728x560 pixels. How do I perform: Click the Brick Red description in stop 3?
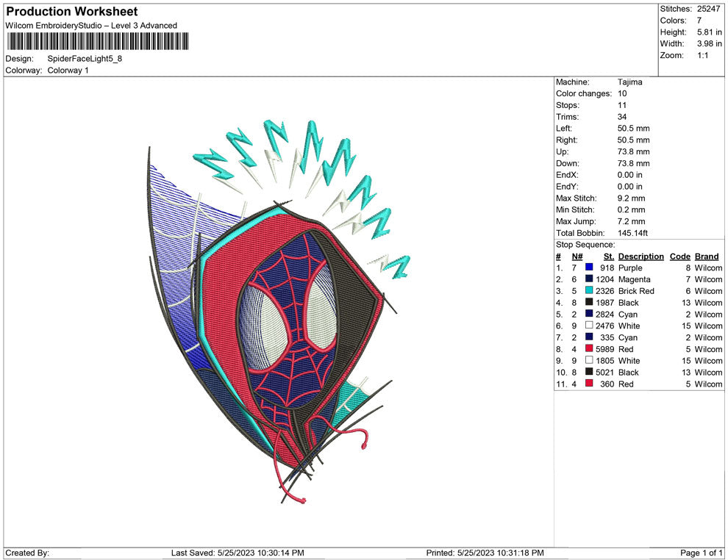(636, 291)
